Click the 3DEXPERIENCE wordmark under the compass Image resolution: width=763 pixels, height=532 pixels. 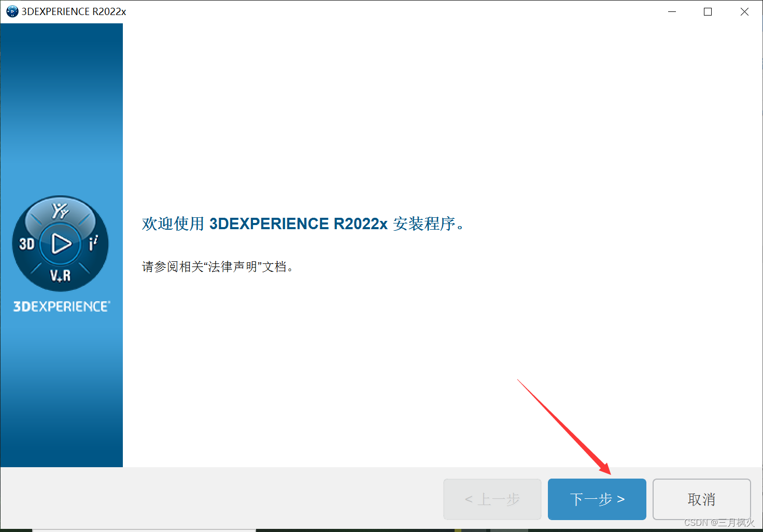(x=62, y=306)
